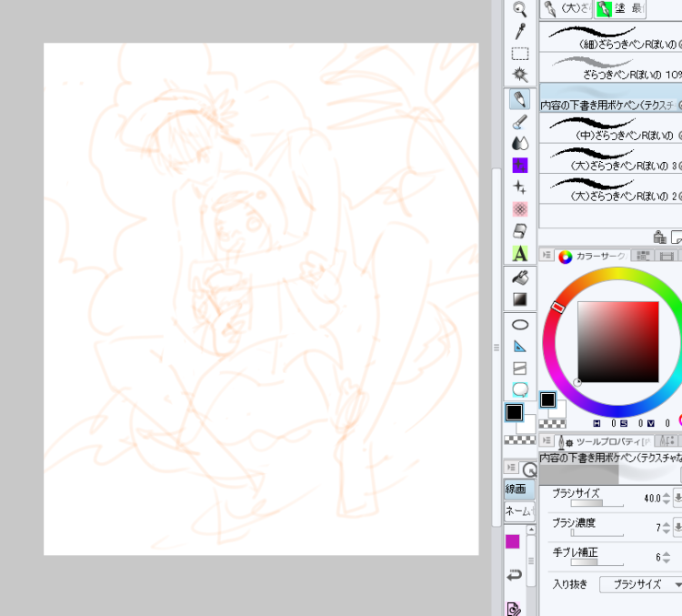Open the third color panel tab
Screen dimensions: 682x616
667,256
